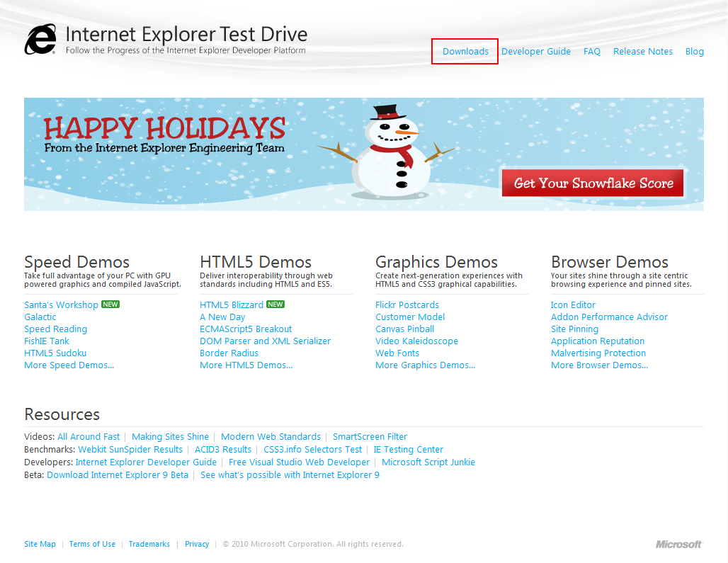Open Santa's Workshop demo
This screenshot has width=728, height=563.
62,305
